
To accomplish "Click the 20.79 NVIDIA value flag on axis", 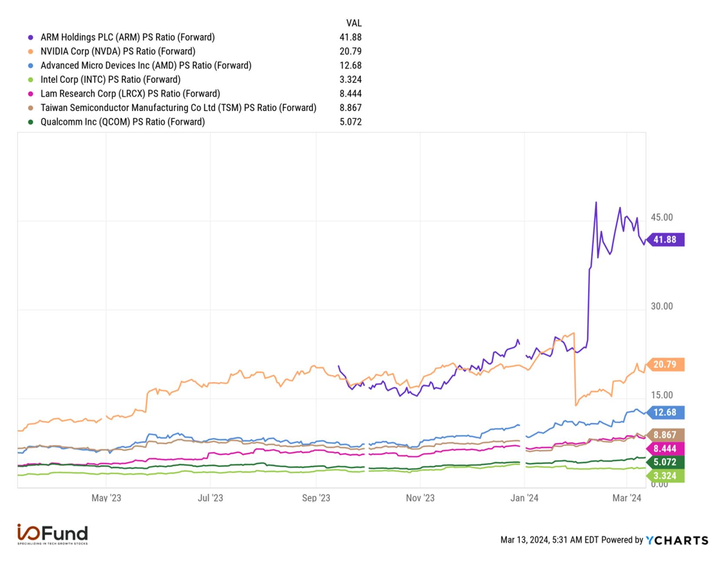I will 665,365.
